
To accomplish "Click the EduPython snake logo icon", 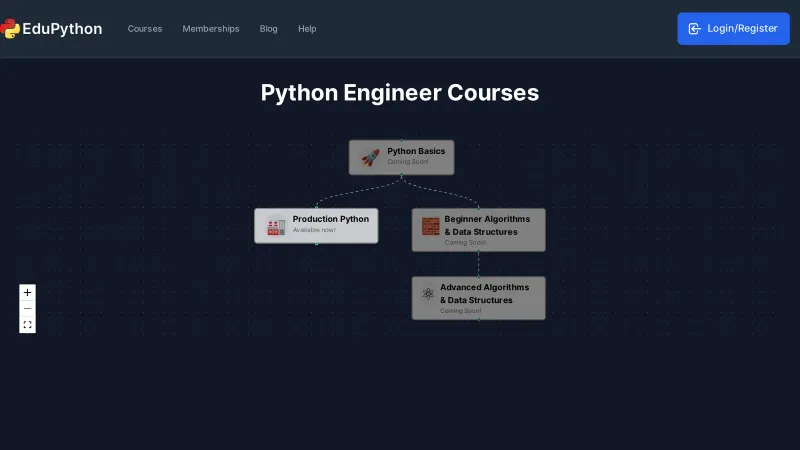I will [10, 29].
